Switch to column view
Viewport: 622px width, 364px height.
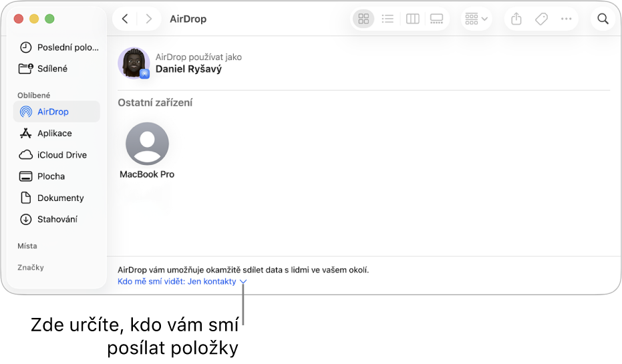pos(413,19)
